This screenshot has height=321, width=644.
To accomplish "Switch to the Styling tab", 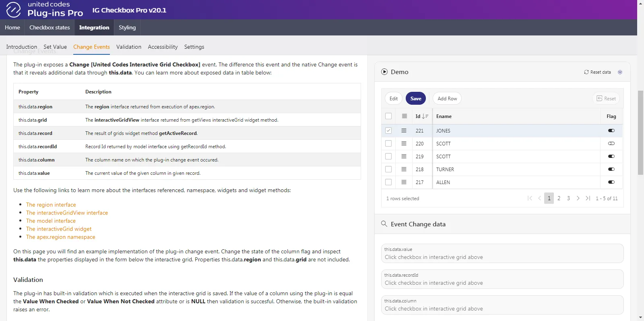I will click(x=127, y=27).
